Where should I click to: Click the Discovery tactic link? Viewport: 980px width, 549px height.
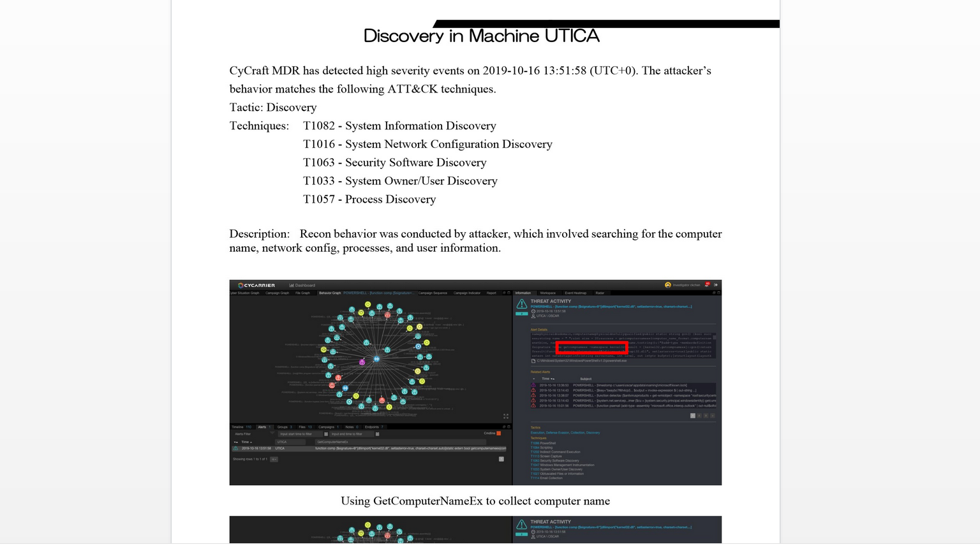tap(593, 432)
